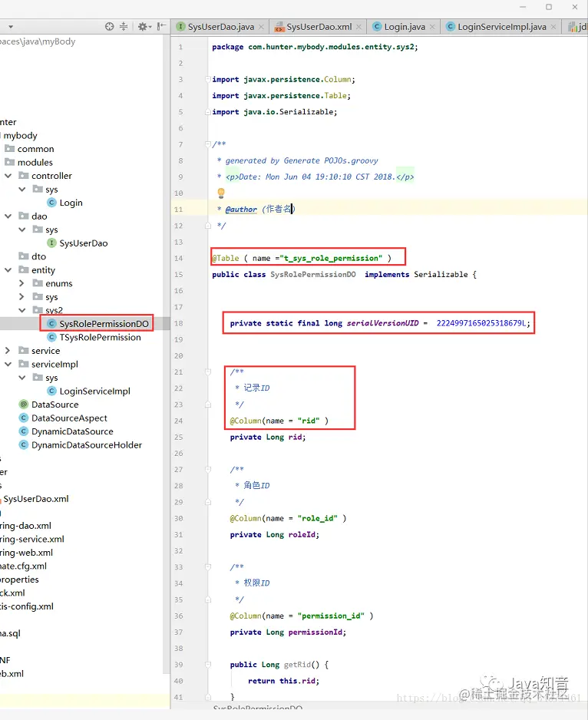Click the "role_id" column string
588x720 pixels.
click(x=318, y=518)
